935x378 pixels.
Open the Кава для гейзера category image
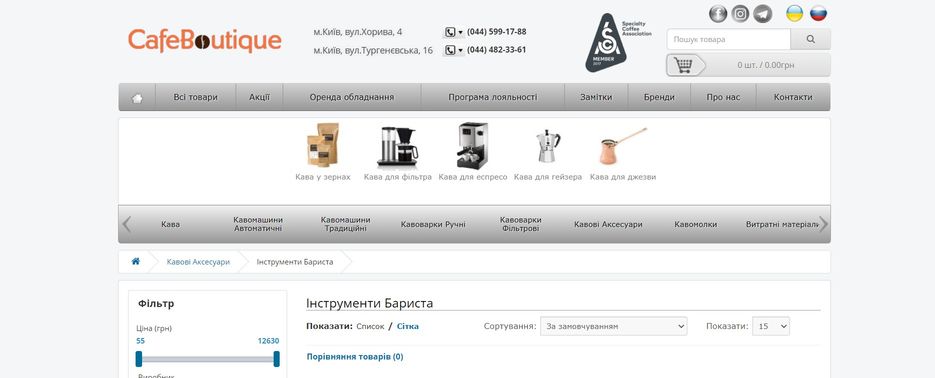click(x=548, y=146)
